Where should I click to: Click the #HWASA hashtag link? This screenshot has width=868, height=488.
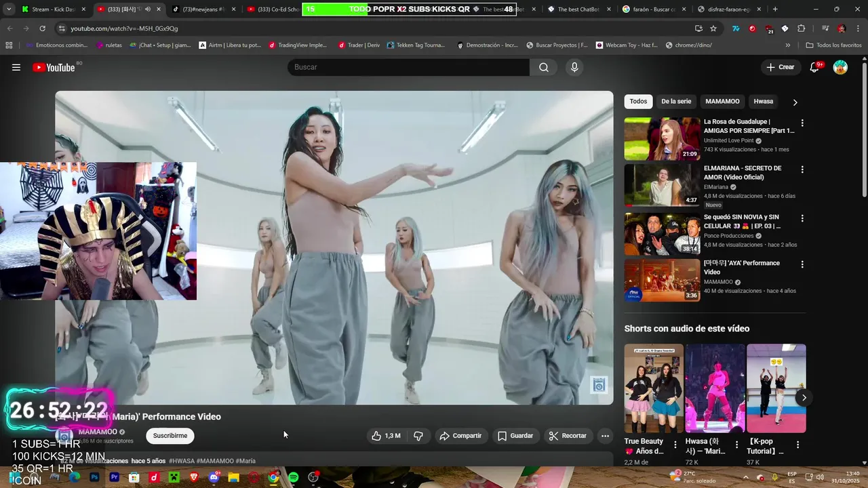(182, 461)
